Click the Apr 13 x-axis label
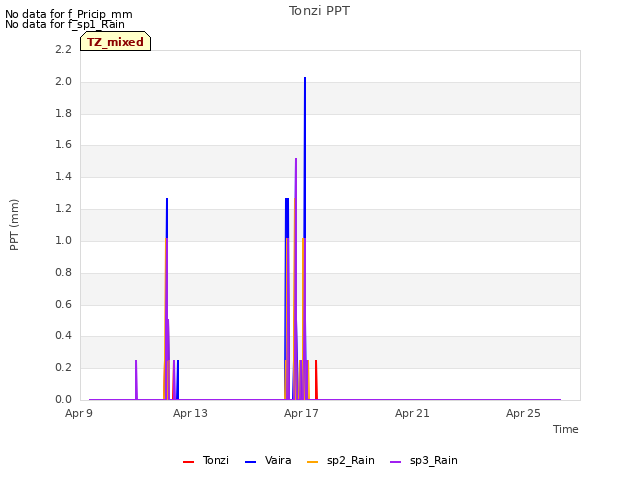This screenshot has height=480, width=640. (x=190, y=413)
